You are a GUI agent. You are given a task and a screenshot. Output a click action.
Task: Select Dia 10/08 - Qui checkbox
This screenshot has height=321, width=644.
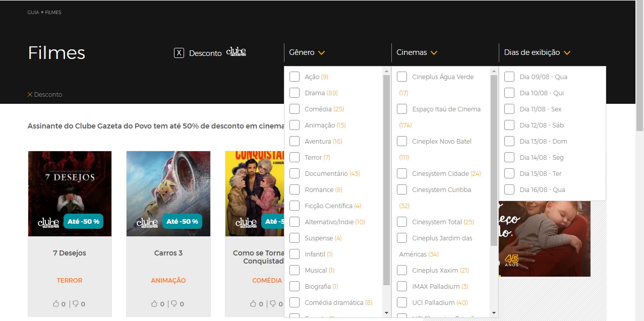click(509, 93)
